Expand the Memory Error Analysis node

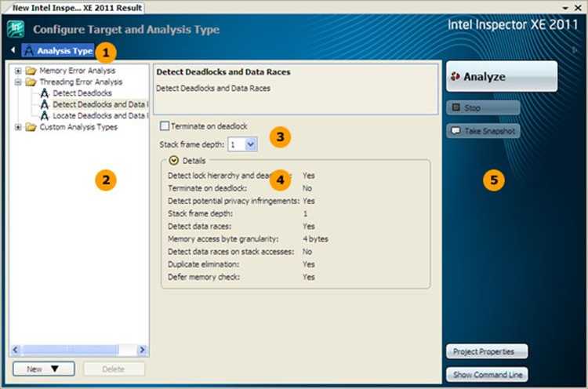[x=18, y=71]
